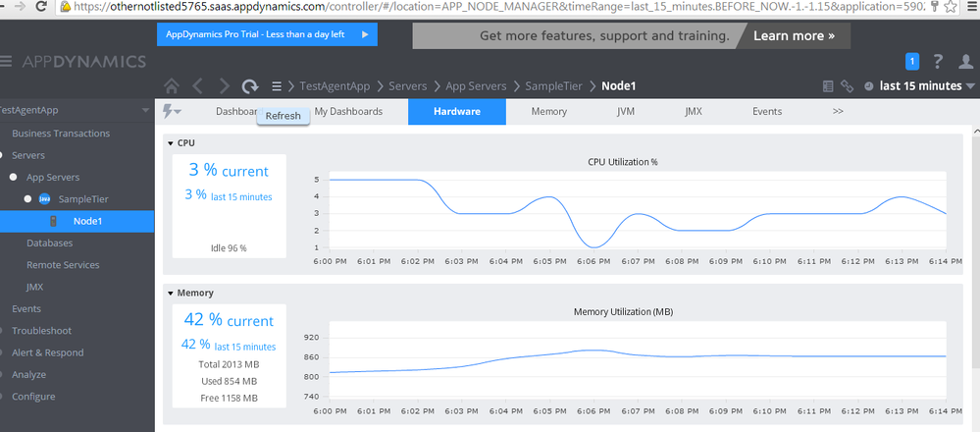The width and height of the screenshot is (980, 432).
Task: Open the JMX tab
Action: [694, 111]
